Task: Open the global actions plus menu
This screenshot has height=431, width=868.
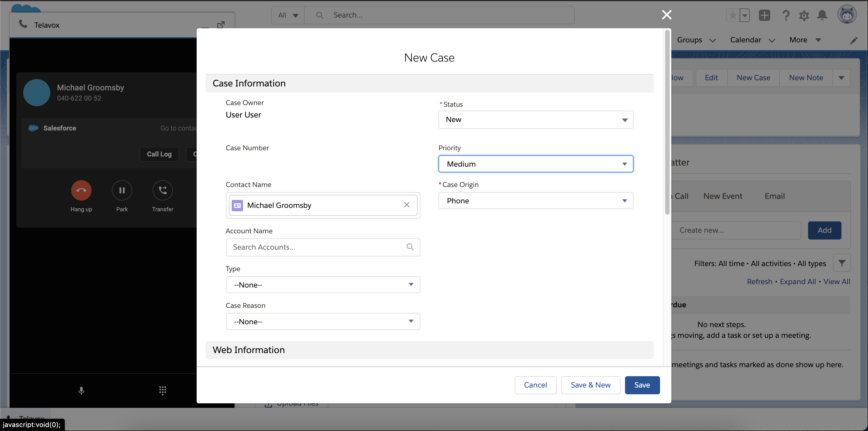Action: 765,15
